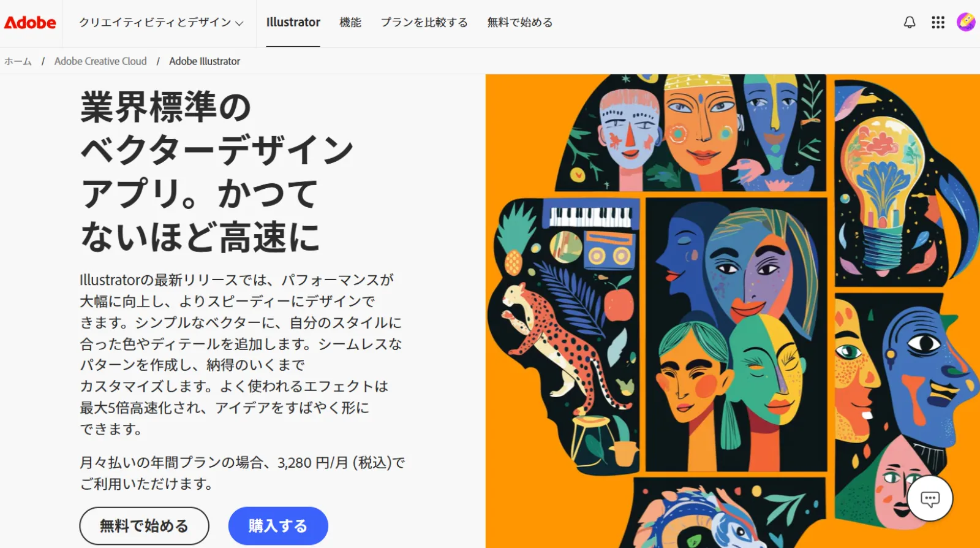The image size is (980, 548).
Task: Open the chat support bubble
Action: 930,499
